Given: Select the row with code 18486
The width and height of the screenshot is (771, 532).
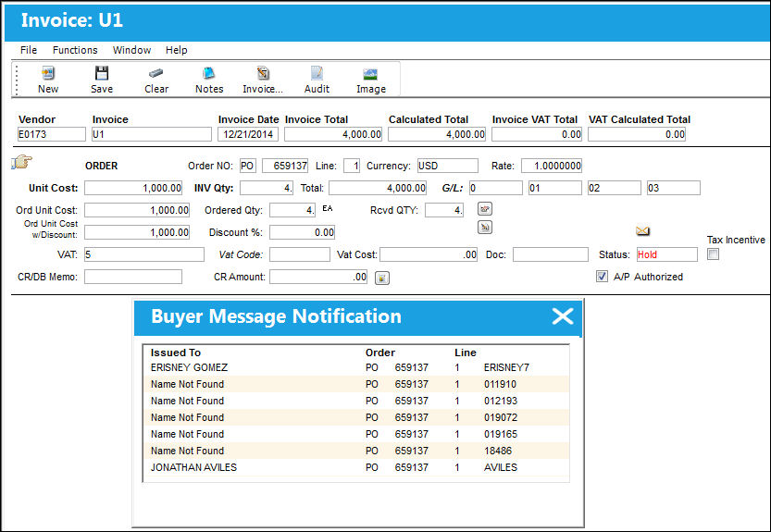Looking at the screenshot, I should pos(356,451).
